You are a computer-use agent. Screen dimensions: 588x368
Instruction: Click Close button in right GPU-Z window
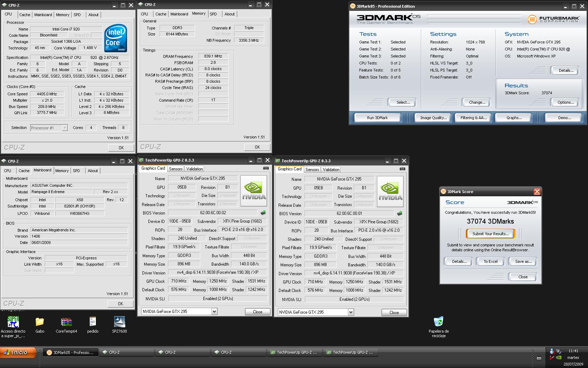pyautogui.click(x=394, y=313)
